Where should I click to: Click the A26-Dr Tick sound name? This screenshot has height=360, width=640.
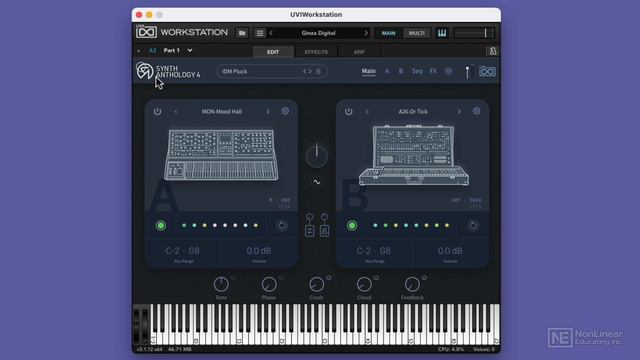tap(413, 111)
